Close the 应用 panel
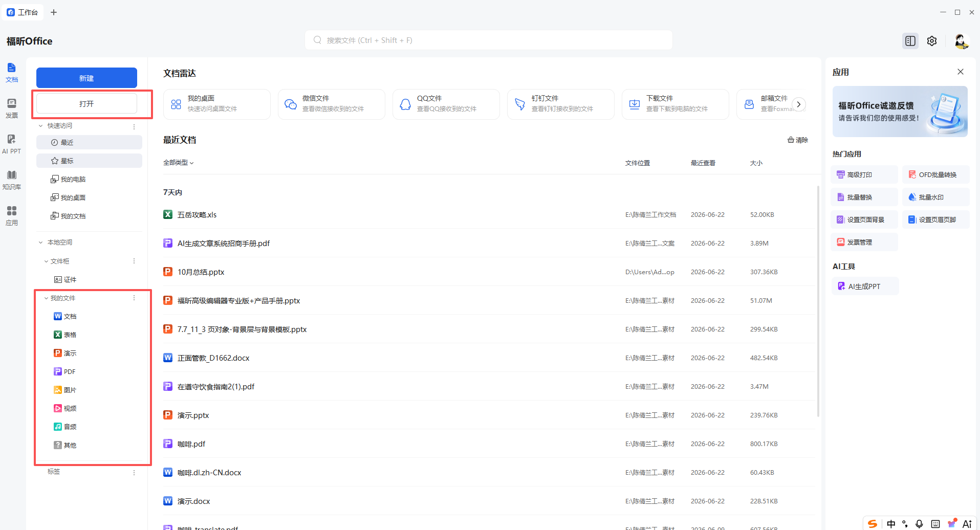 point(961,72)
